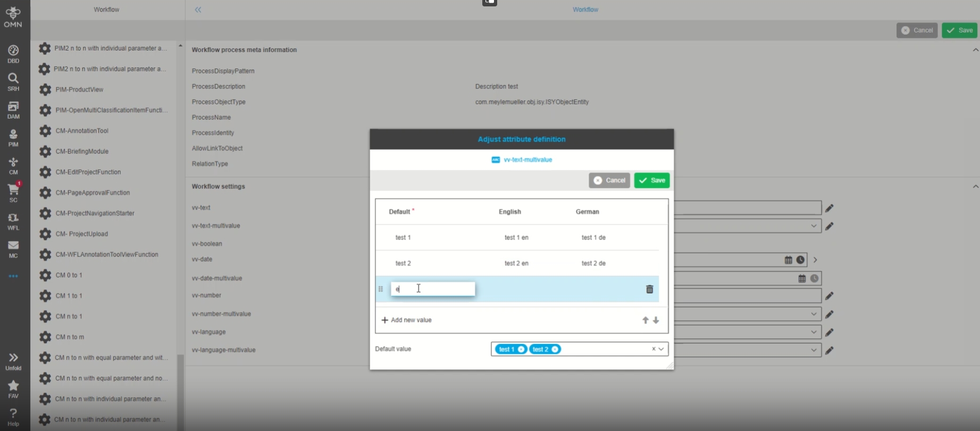Cancel the attribute definition dialog
980x431 pixels.
[609, 180]
